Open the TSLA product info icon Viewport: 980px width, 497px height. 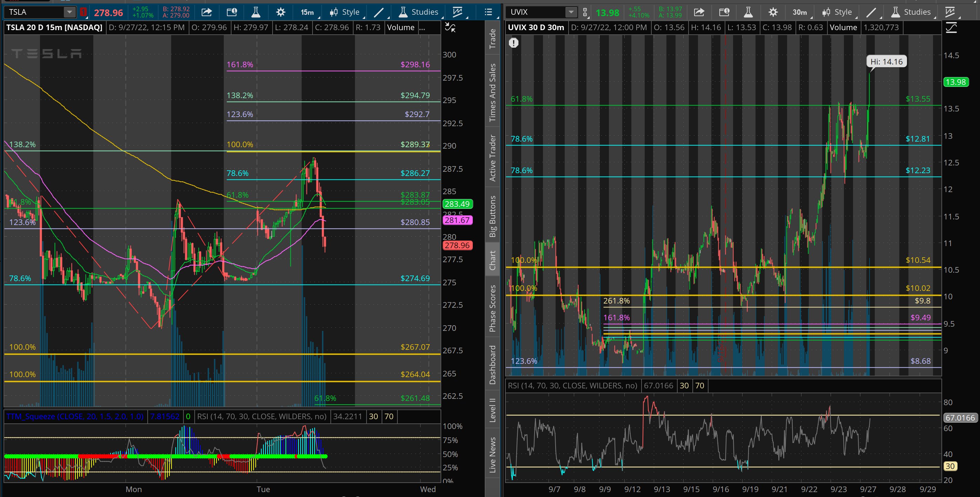[232, 12]
